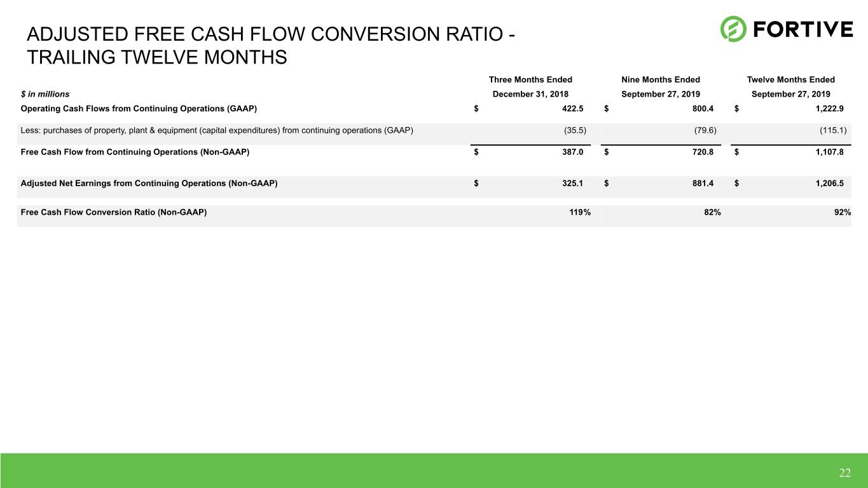The image size is (868, 488).
Task: Select 'Three Months Ended' column header
Action: coord(530,79)
